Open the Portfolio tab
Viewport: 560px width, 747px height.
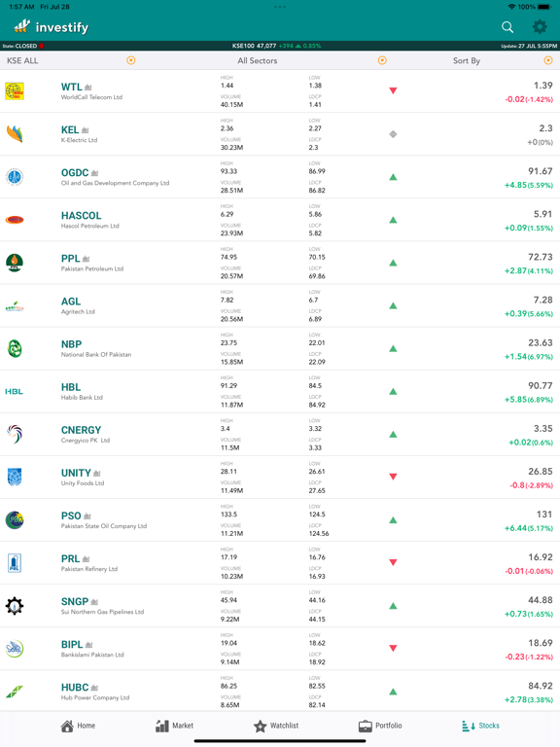tap(380, 726)
